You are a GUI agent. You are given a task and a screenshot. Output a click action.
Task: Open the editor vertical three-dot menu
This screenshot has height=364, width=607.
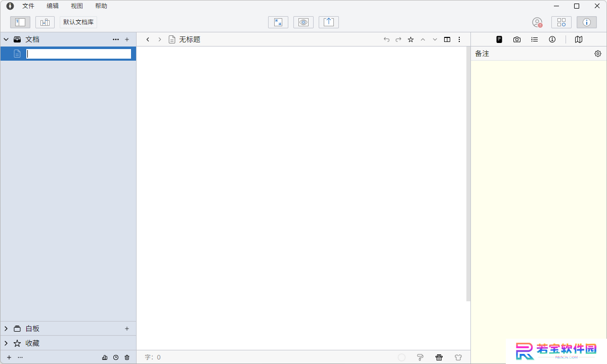tap(459, 39)
